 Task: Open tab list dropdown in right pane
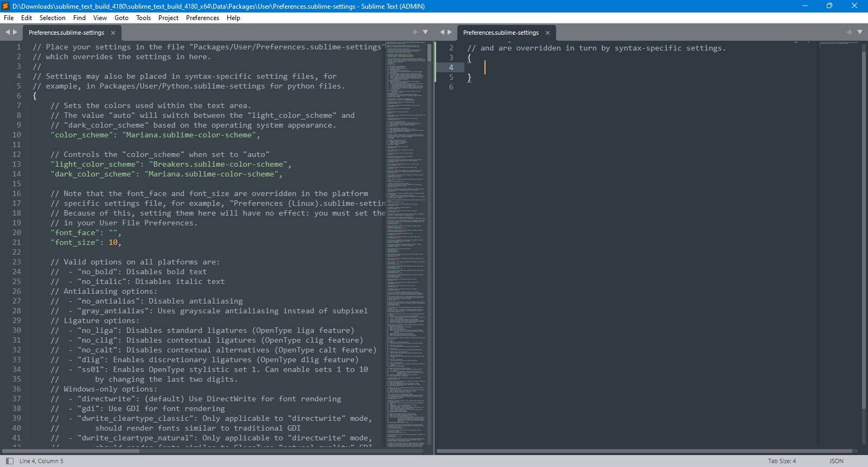click(x=860, y=32)
